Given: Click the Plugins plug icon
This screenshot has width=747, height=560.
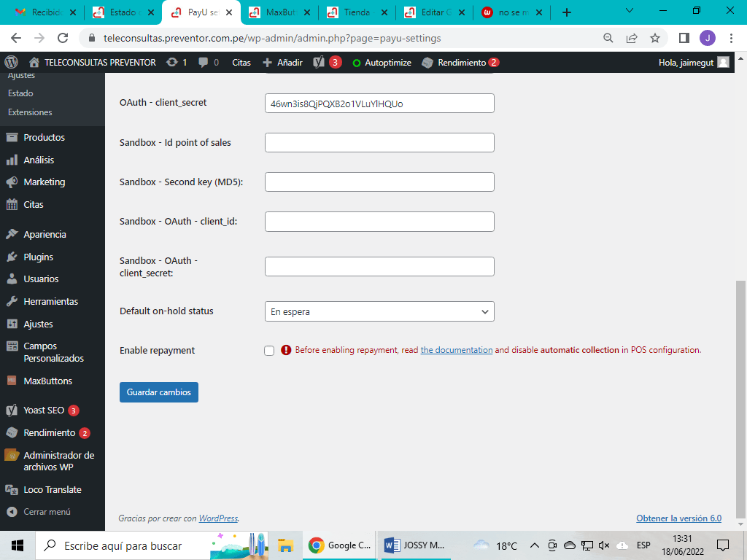Looking at the screenshot, I should coord(12,257).
